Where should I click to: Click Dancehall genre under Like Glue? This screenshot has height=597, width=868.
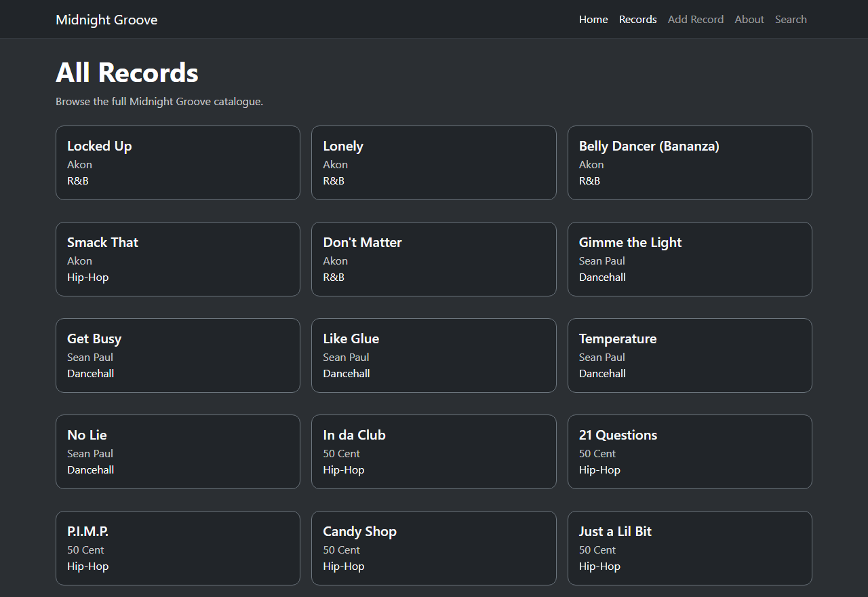pyautogui.click(x=346, y=373)
